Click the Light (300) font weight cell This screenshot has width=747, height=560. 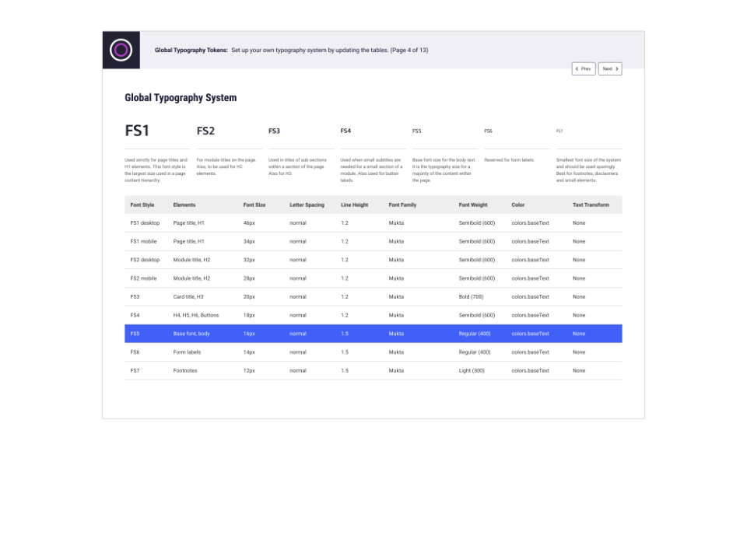(x=472, y=370)
